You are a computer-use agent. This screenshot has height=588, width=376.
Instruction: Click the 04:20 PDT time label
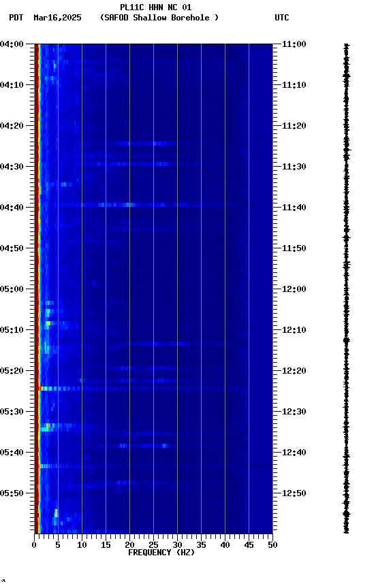[x=12, y=126]
